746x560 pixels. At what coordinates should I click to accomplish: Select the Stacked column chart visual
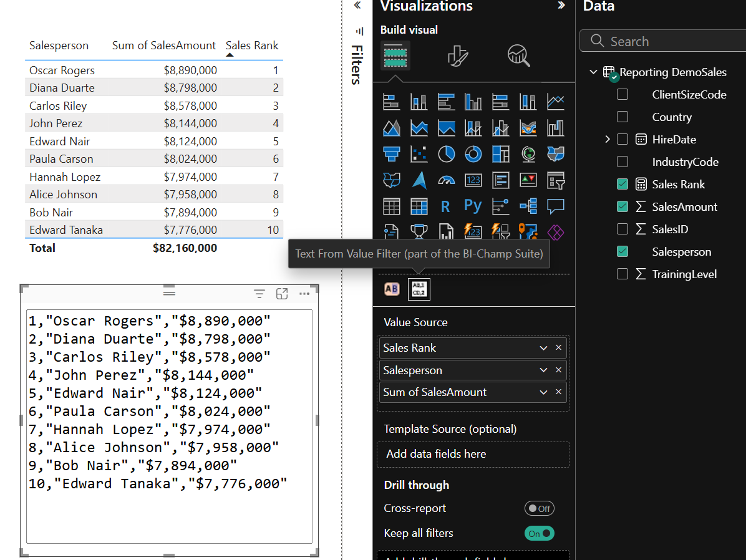pos(419,102)
